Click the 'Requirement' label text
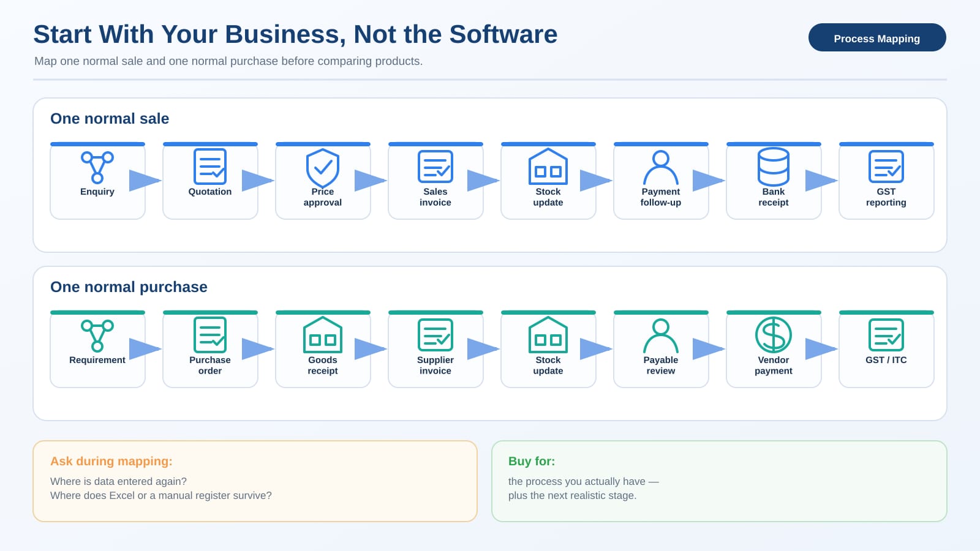The image size is (980, 551). tap(97, 360)
